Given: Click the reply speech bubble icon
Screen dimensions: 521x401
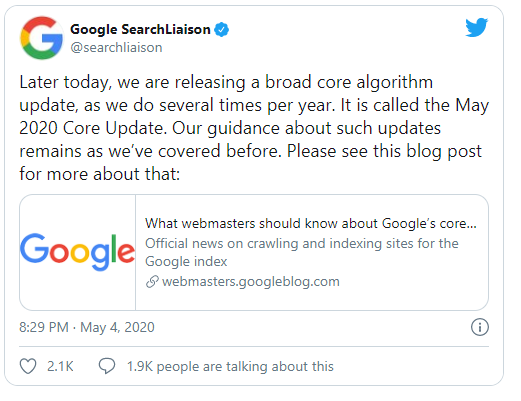Looking at the screenshot, I should pos(107,366).
